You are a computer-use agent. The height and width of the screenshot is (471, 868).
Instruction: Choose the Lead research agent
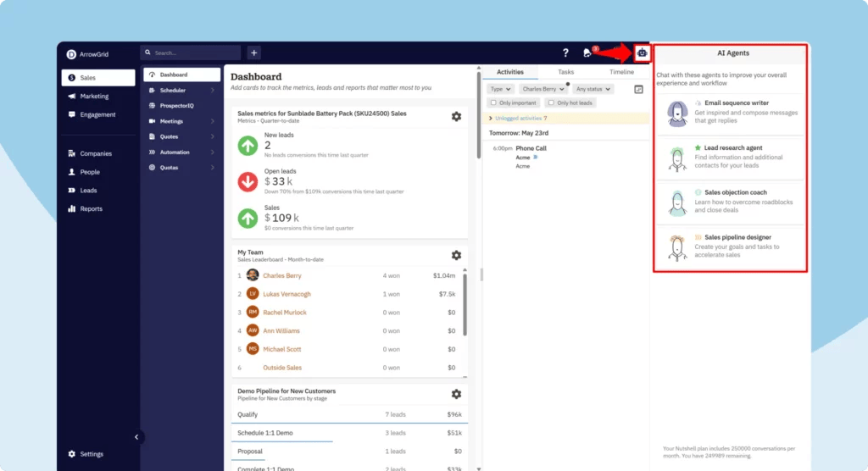pos(731,158)
